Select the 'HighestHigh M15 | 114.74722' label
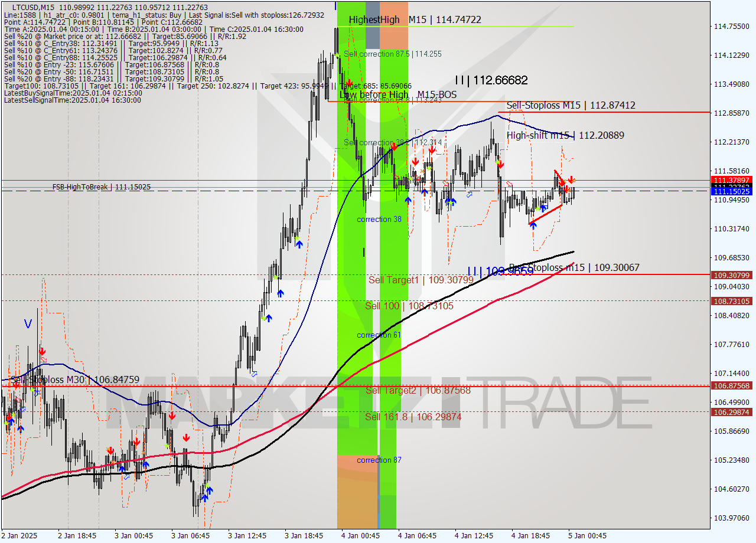This screenshot has height=543, width=756. click(x=415, y=19)
